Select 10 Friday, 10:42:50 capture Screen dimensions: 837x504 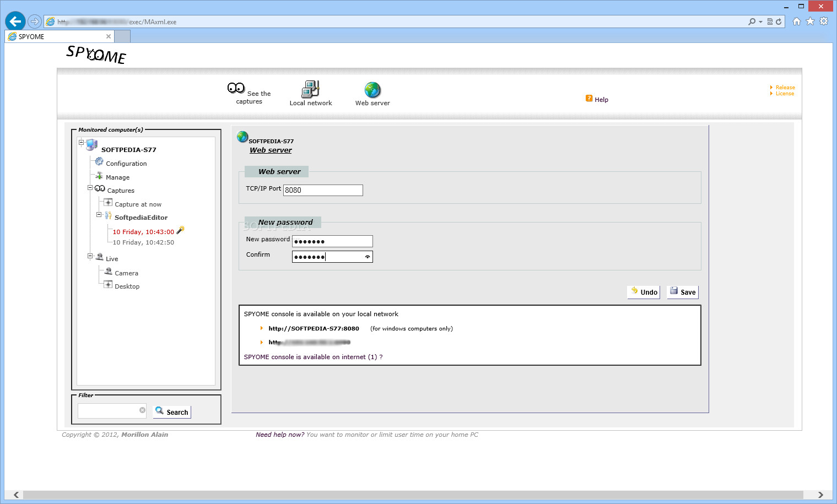tap(143, 242)
